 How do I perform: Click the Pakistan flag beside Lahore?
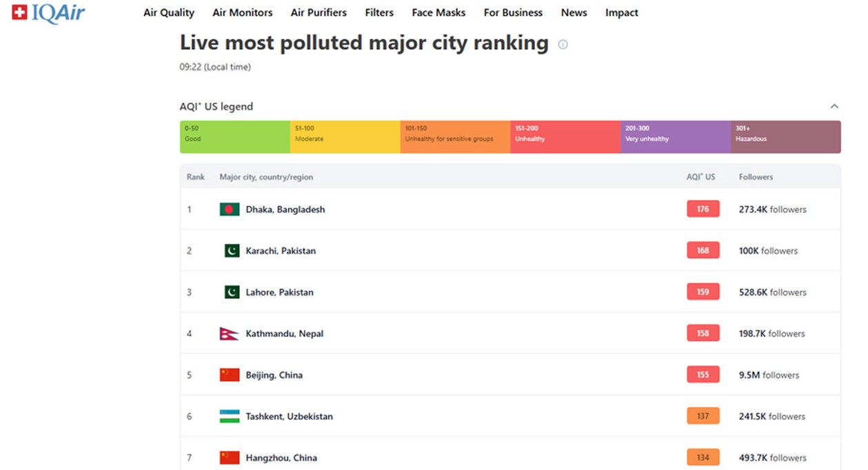click(232, 292)
